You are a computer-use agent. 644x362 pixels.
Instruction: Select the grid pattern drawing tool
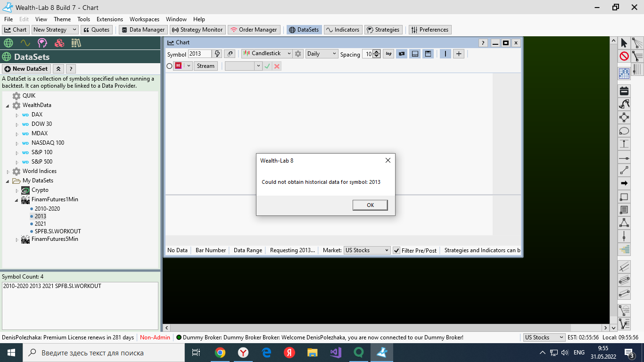[624, 73]
